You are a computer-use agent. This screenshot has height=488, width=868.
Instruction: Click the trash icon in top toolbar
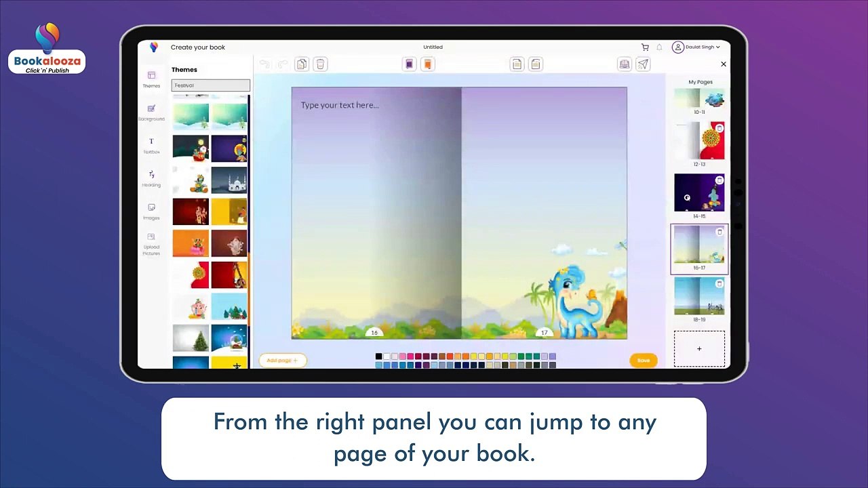[x=320, y=64]
